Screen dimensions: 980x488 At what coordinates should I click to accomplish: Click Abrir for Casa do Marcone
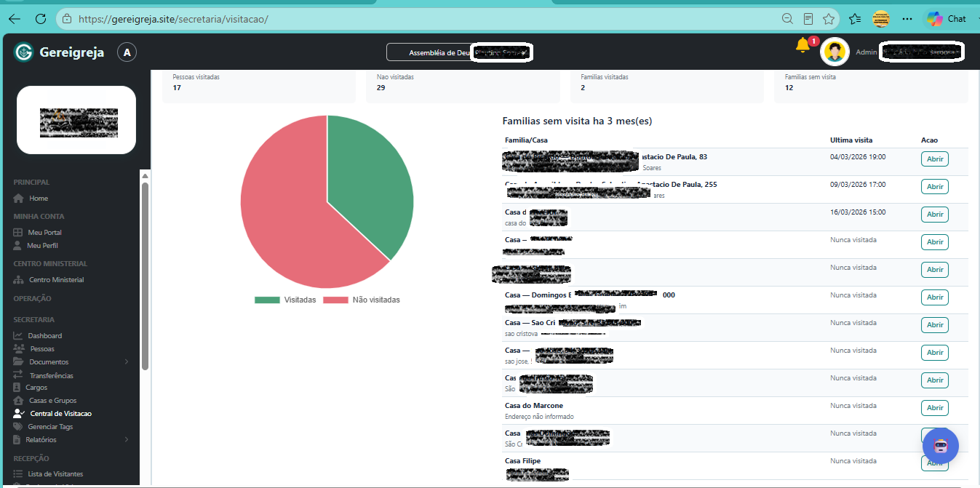click(935, 408)
